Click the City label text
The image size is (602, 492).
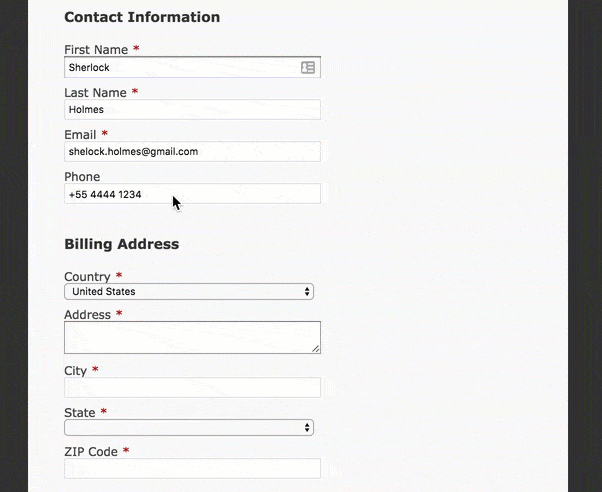pyautogui.click(x=76, y=371)
